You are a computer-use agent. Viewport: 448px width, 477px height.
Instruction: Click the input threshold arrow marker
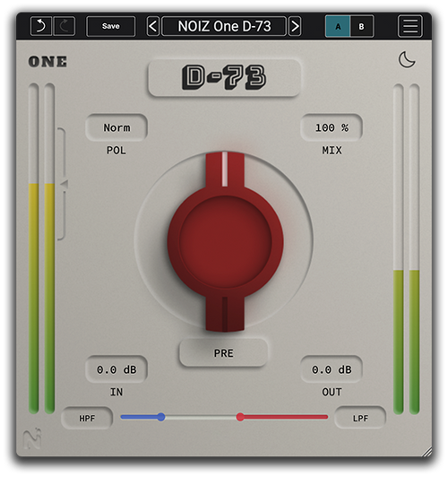65,184
